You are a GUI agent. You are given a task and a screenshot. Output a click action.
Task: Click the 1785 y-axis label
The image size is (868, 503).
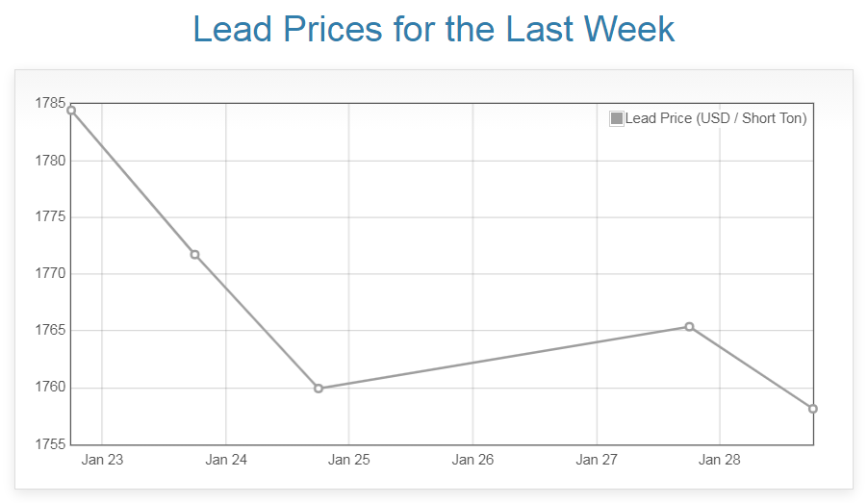(50, 103)
